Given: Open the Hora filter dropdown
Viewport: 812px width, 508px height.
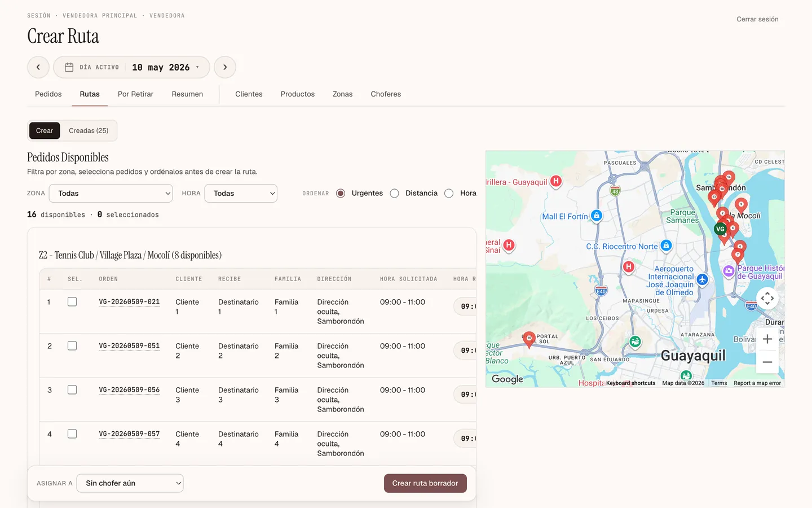Looking at the screenshot, I should [x=241, y=193].
